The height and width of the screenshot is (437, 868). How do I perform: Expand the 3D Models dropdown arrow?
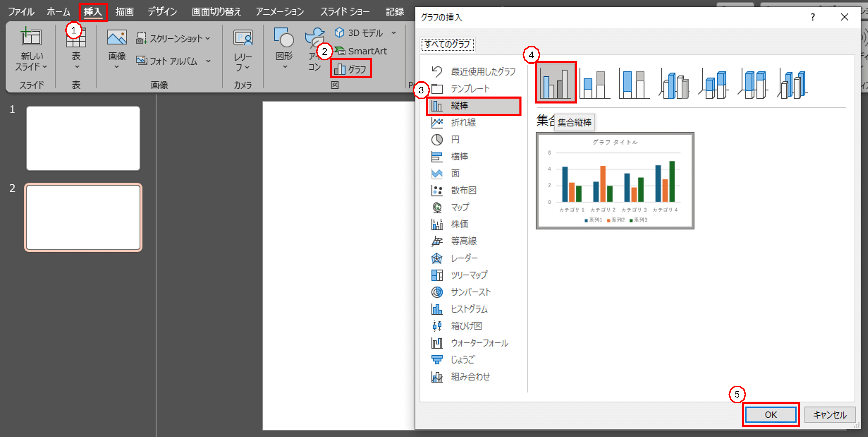tap(393, 33)
